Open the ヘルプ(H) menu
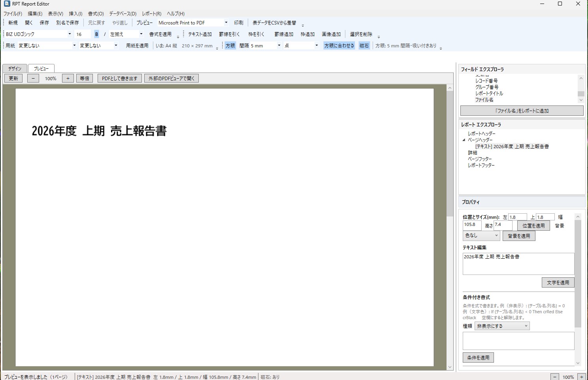Image resolution: width=588 pixels, height=380 pixels. (x=175, y=14)
